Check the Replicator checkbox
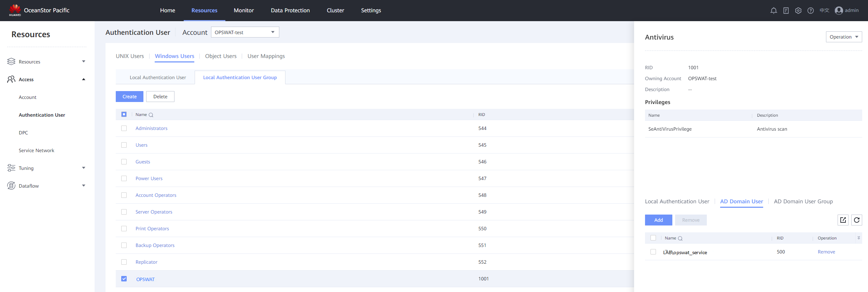 (x=124, y=262)
